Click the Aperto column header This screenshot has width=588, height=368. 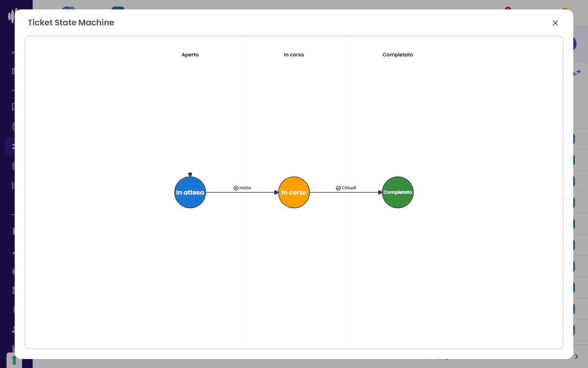tap(190, 55)
